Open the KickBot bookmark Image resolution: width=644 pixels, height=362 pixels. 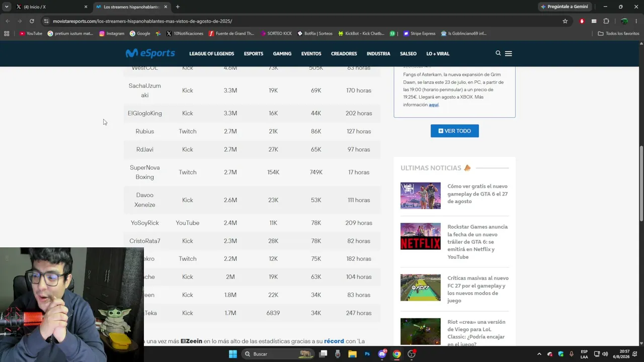point(361,34)
